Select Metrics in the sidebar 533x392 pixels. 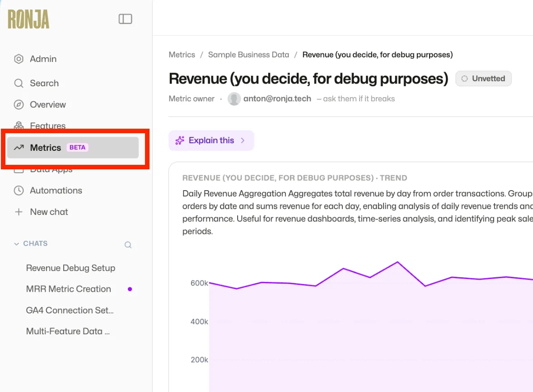(73, 148)
